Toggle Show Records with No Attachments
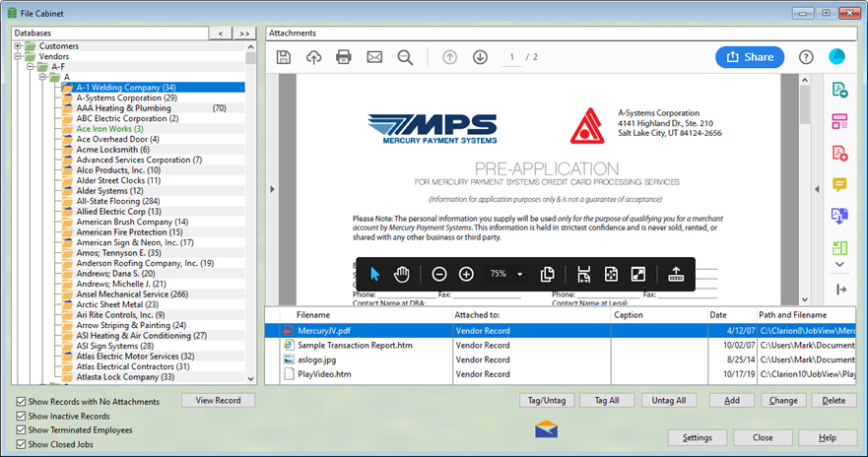This screenshot has height=457, width=868. point(22,402)
